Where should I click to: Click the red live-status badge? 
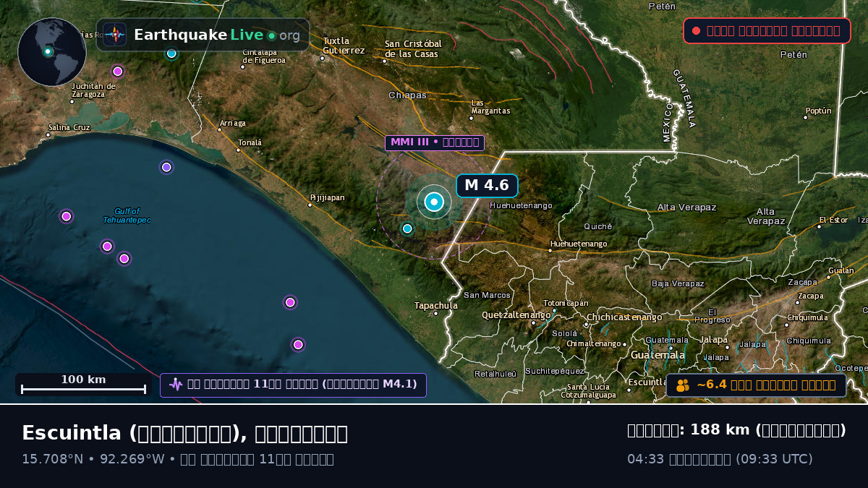point(767,30)
